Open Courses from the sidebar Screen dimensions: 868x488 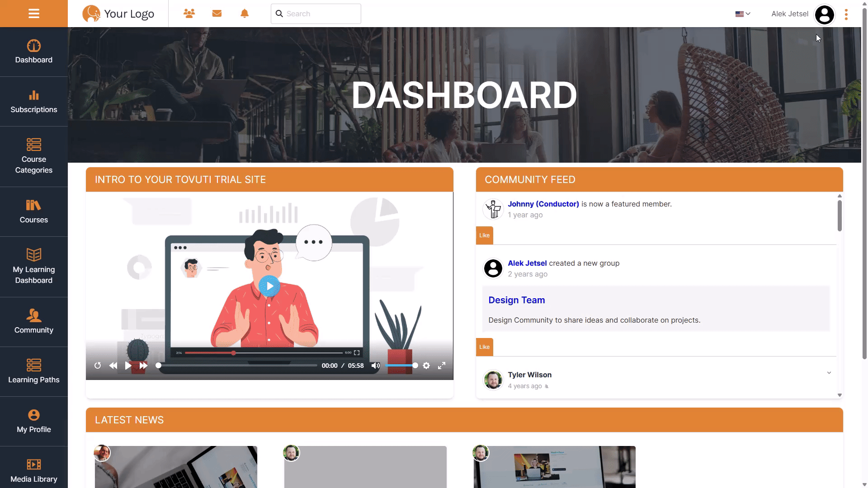click(x=34, y=212)
